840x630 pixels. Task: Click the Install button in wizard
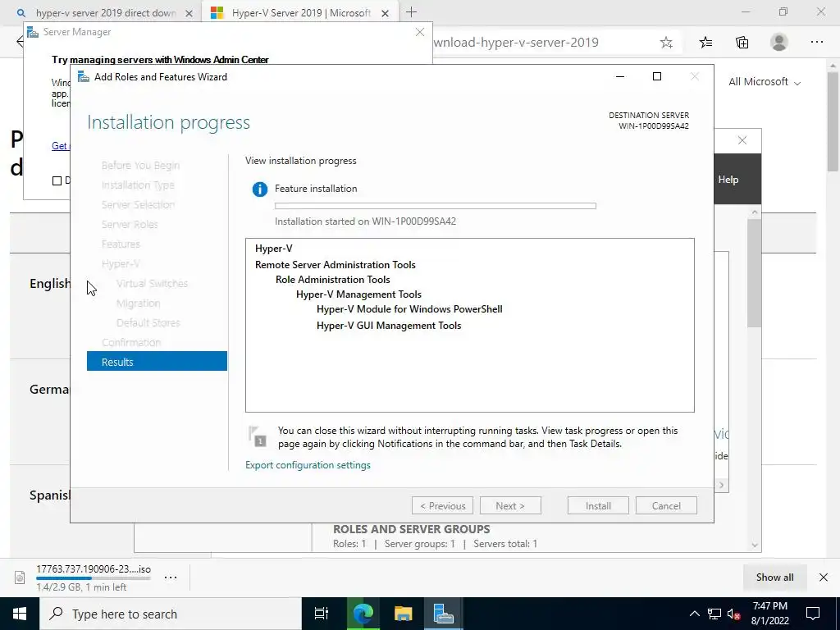point(598,505)
